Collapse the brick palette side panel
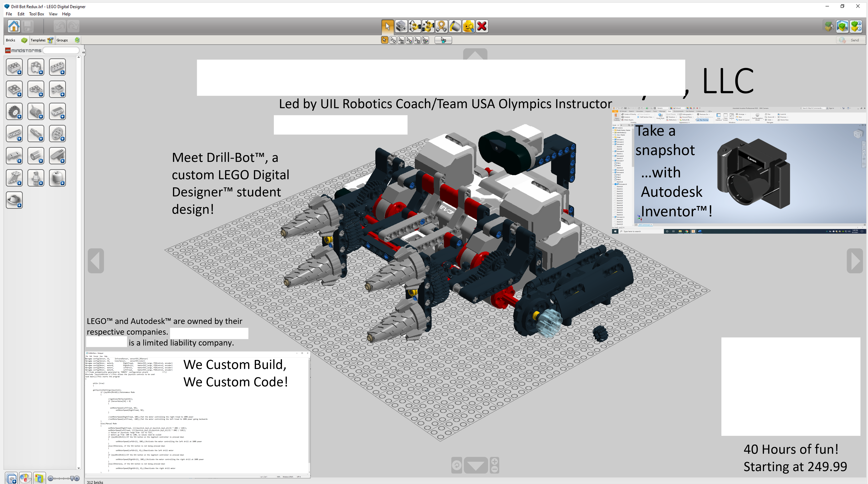The width and height of the screenshot is (868, 484). [83, 52]
